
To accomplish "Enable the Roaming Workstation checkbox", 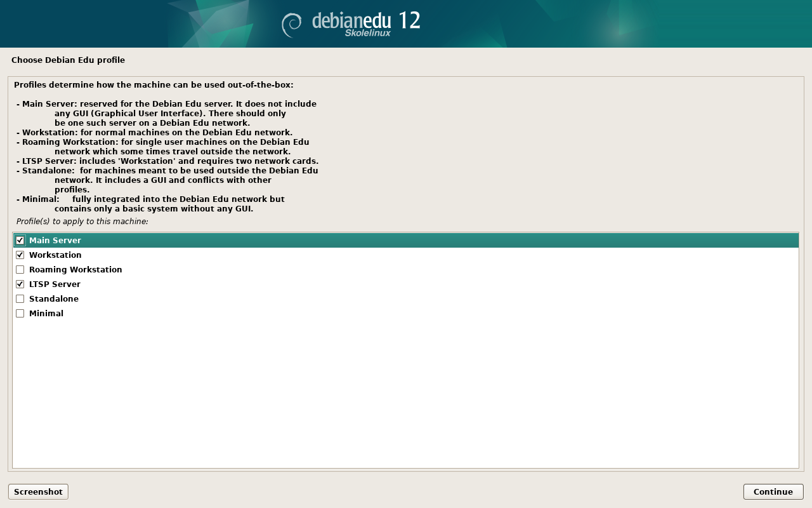I will (20, 270).
